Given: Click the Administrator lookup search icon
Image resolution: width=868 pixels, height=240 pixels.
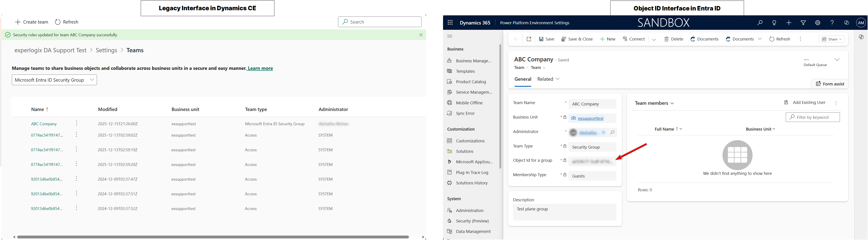Looking at the screenshot, I should coord(612,133).
